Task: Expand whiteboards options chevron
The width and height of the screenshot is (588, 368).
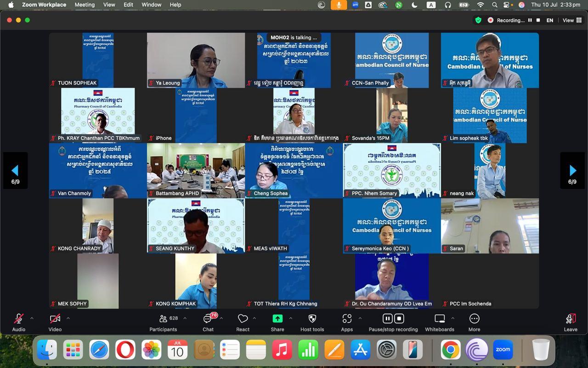Action: click(x=452, y=318)
